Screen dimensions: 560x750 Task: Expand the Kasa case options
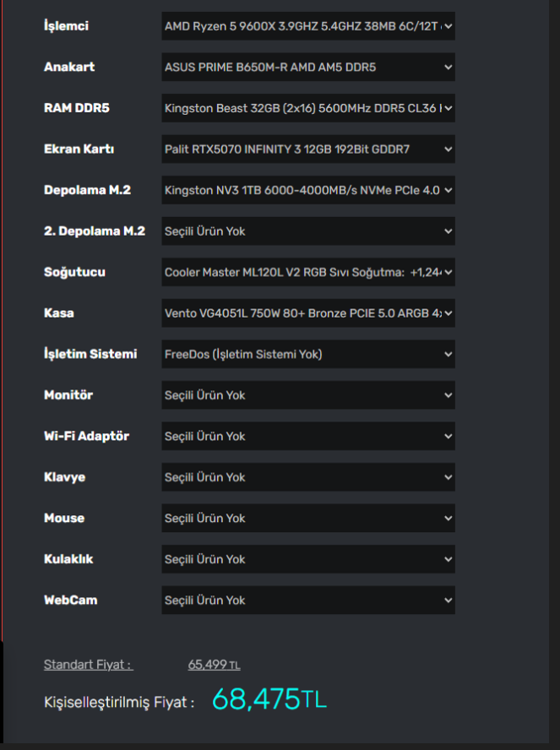308,313
